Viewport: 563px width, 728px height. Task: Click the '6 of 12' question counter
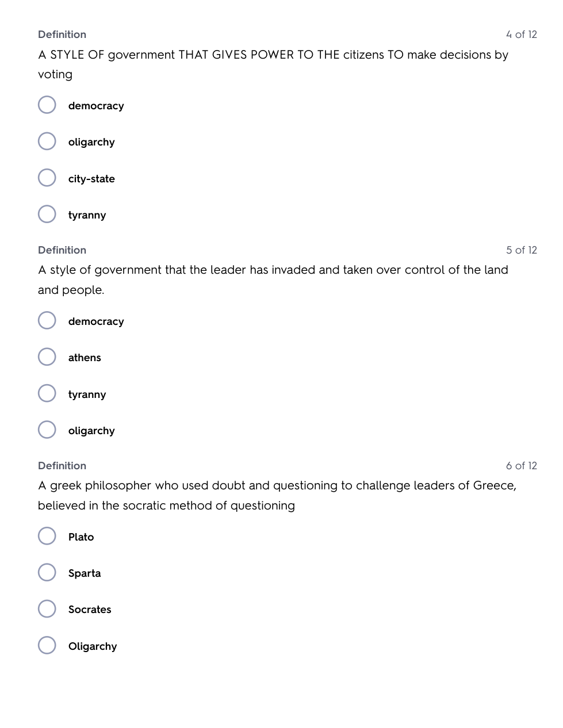click(x=521, y=466)
